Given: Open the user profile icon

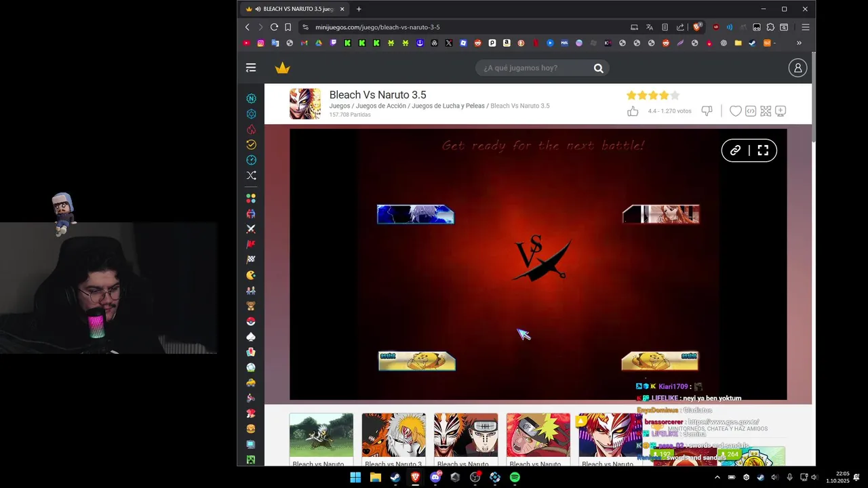Looking at the screenshot, I should [797, 68].
